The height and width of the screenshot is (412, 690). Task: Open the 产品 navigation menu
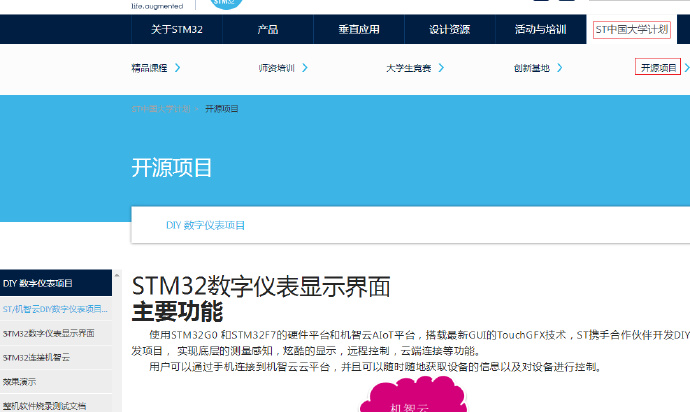(268, 29)
